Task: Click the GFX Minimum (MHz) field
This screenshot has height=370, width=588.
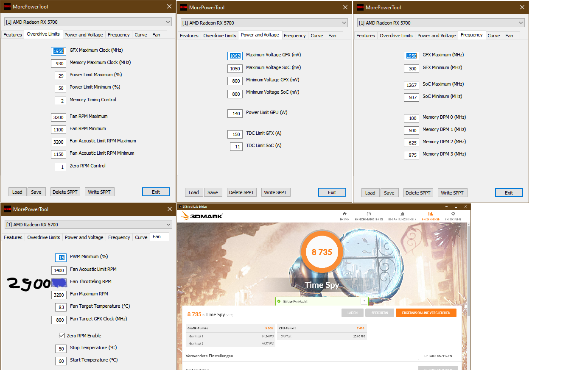Action: [412, 69]
